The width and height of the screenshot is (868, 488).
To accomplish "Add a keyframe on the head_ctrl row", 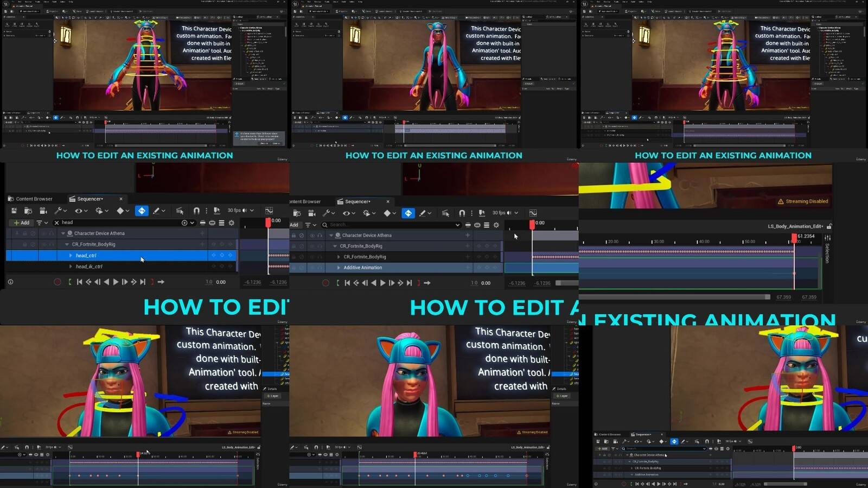I will (x=222, y=255).
